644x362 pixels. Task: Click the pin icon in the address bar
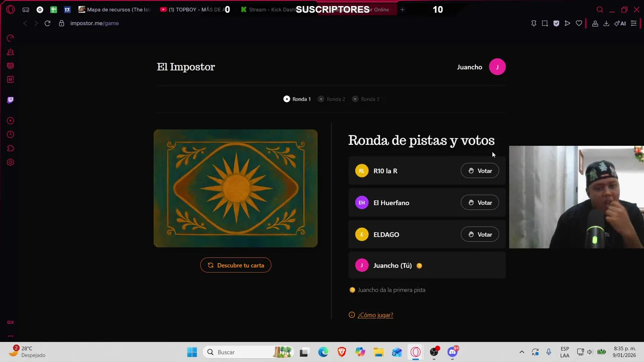(x=534, y=23)
